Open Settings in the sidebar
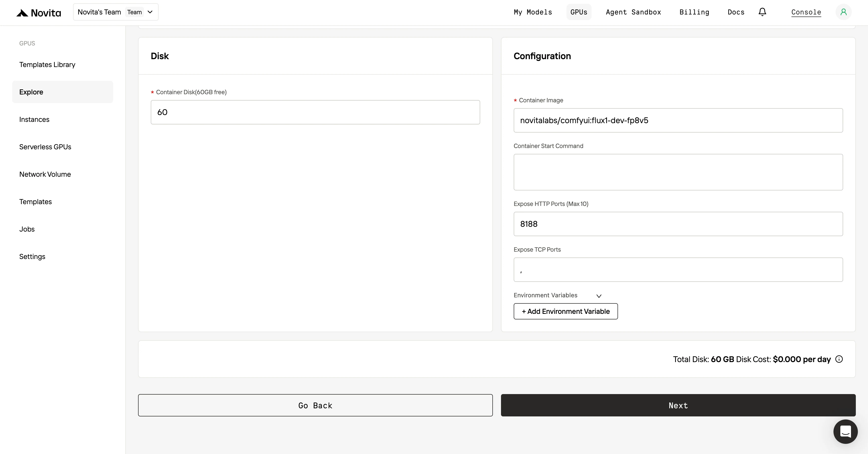 tap(63, 256)
